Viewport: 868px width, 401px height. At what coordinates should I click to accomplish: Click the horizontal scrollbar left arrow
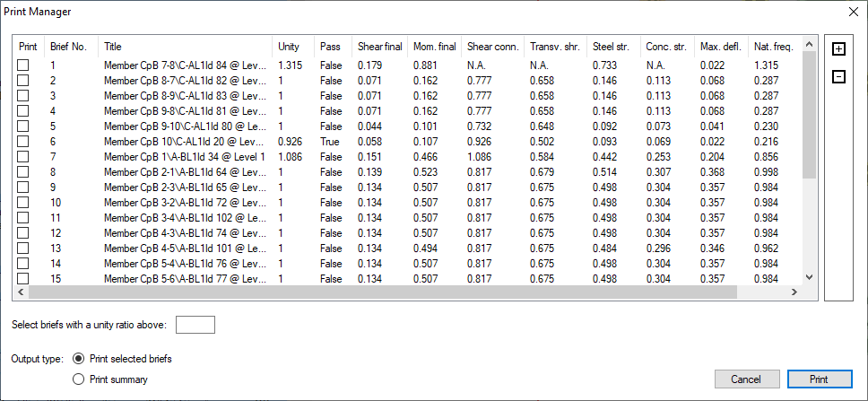pos(25,293)
